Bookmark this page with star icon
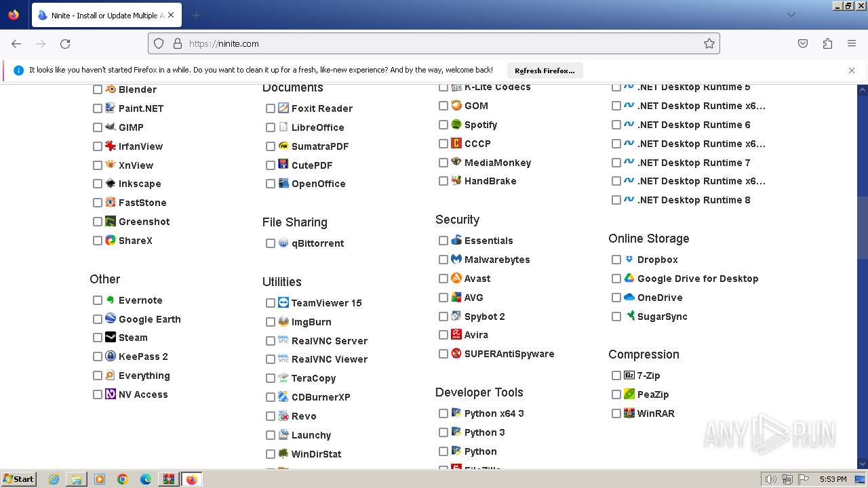The image size is (868, 488). pos(709,43)
